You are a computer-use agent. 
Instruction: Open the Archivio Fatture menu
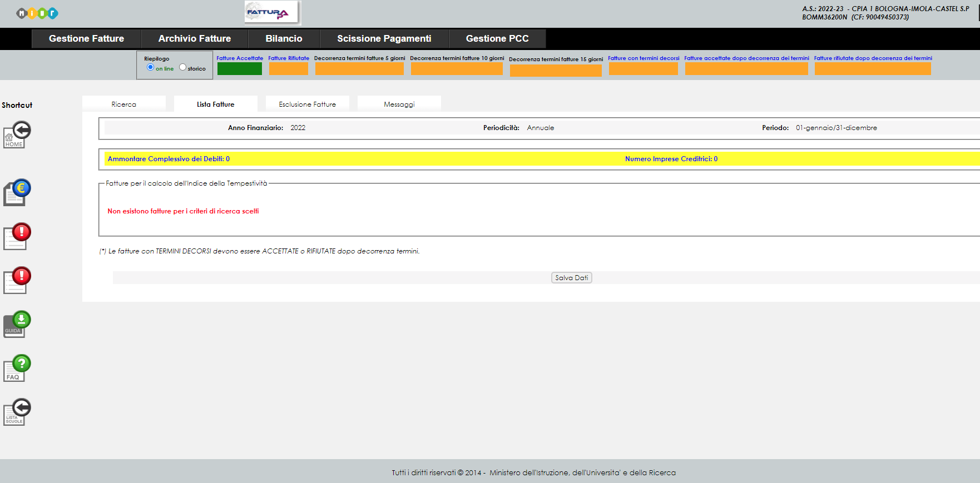[x=194, y=38]
